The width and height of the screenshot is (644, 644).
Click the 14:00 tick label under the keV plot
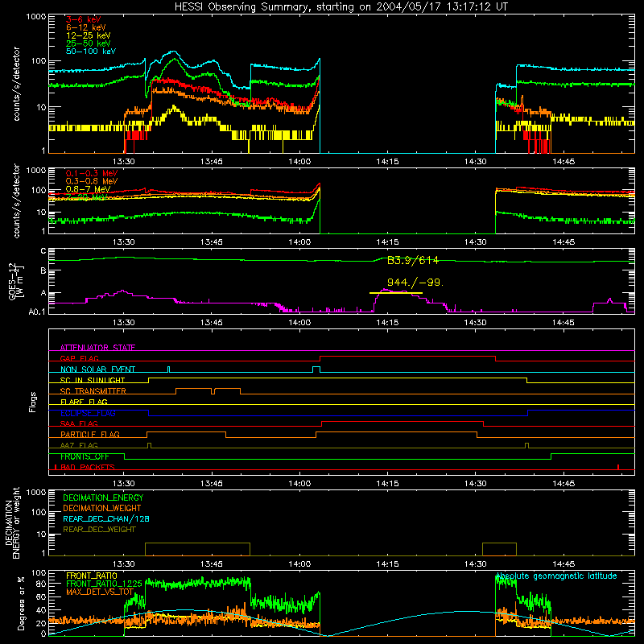point(299,162)
